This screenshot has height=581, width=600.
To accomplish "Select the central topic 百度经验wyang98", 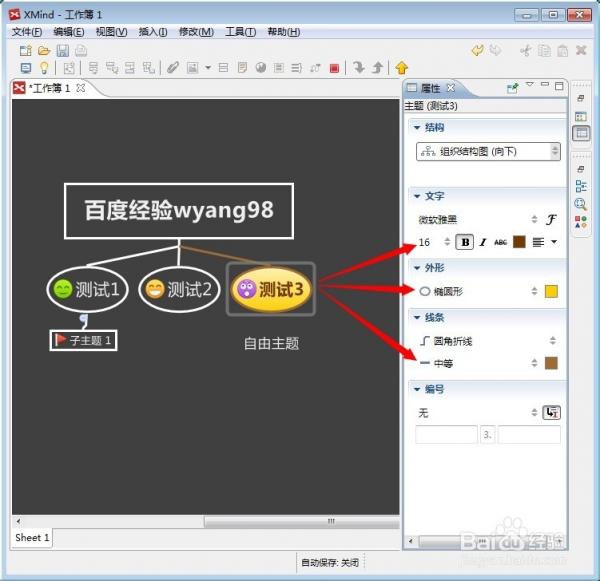I will coord(179,211).
